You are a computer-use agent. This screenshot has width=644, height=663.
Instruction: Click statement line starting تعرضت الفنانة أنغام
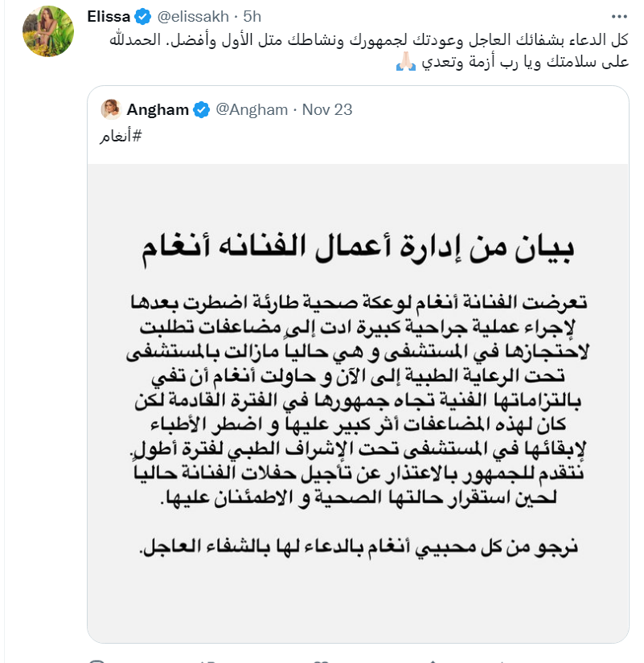(x=359, y=302)
